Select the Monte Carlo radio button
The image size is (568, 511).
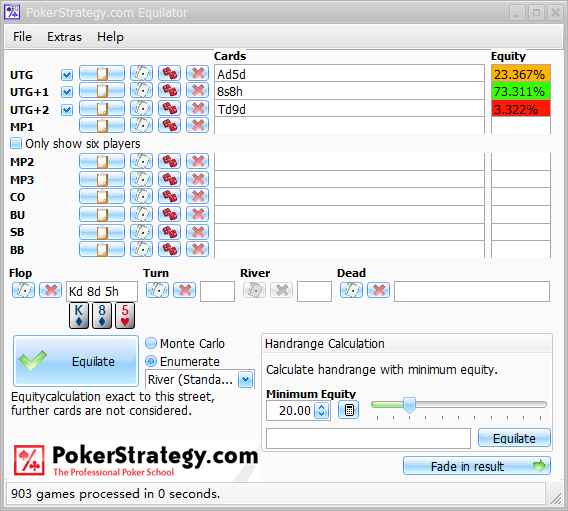click(x=151, y=343)
